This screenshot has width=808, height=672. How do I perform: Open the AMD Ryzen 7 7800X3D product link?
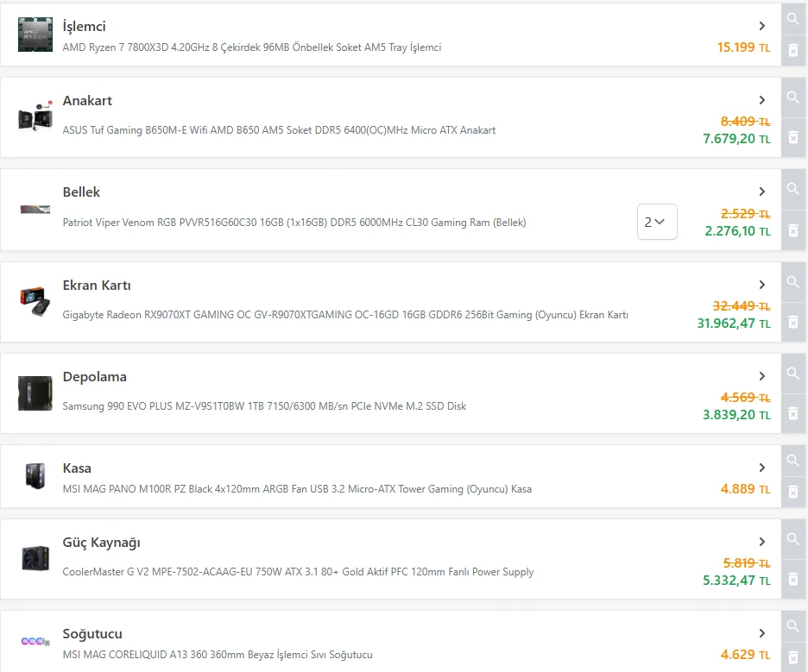[252, 47]
